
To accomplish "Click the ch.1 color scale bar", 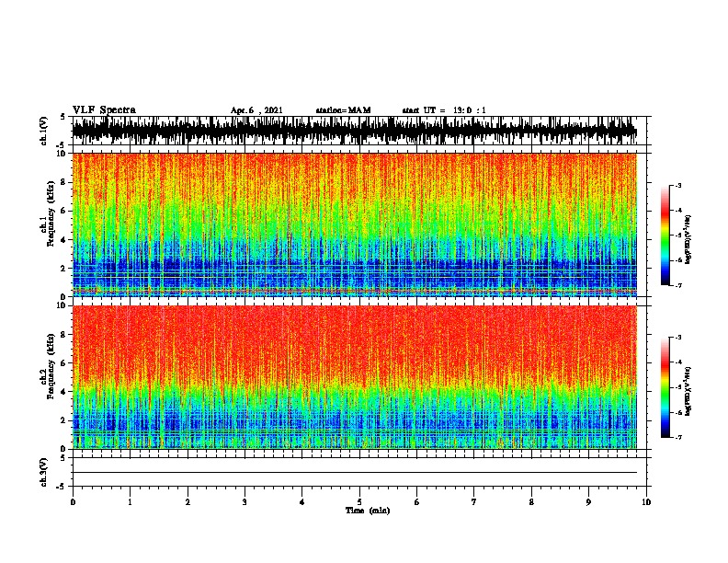I will pos(665,236).
